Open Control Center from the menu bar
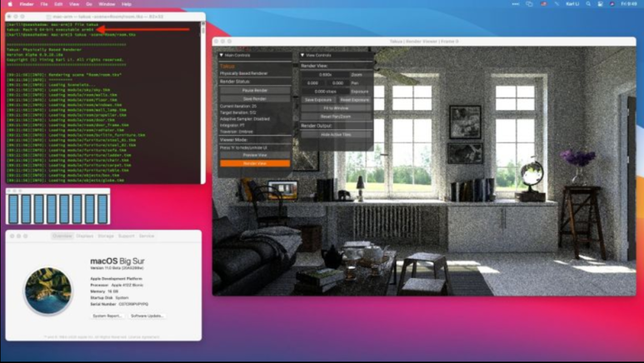 pos(600,4)
